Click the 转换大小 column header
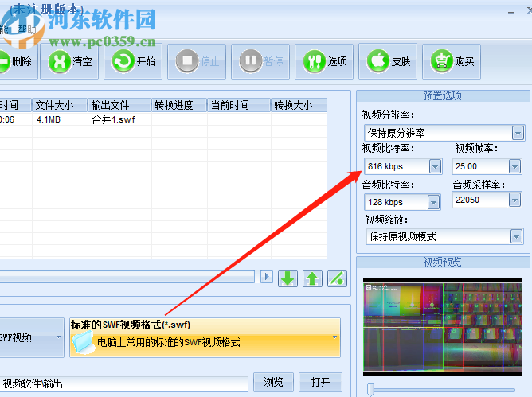 tap(299, 105)
